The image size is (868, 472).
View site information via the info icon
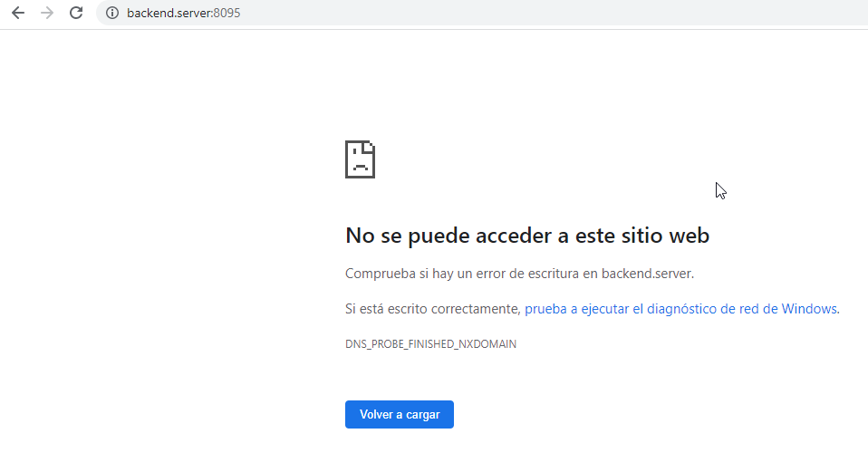[x=112, y=13]
